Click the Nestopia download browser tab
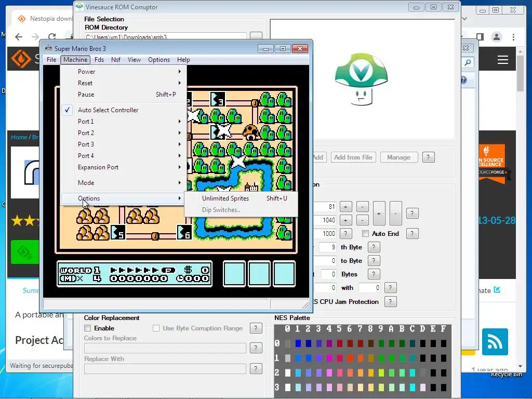This screenshot has width=532, height=399. (43, 19)
